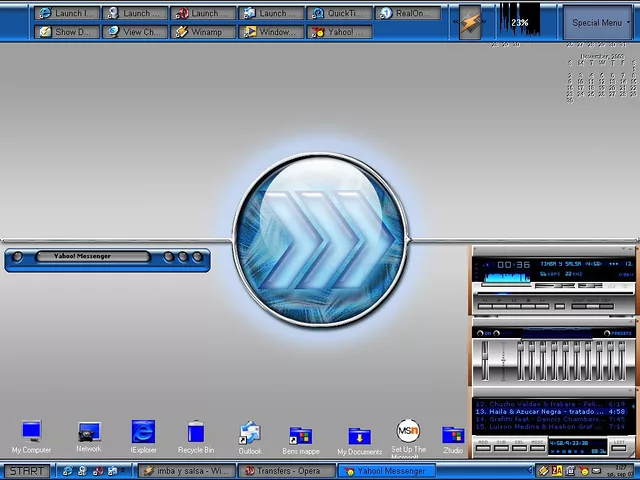Open the Outlook desktop shortcut
640x480 pixels.
tap(250, 433)
